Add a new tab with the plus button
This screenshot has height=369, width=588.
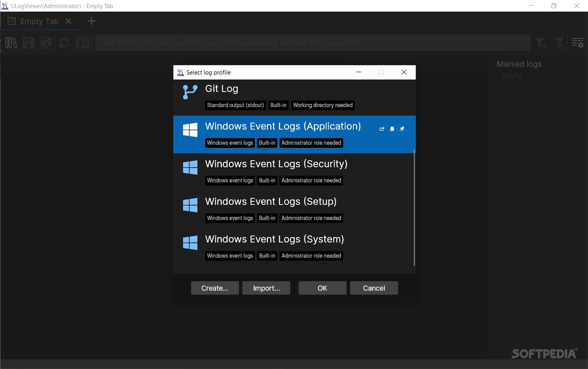coord(91,21)
